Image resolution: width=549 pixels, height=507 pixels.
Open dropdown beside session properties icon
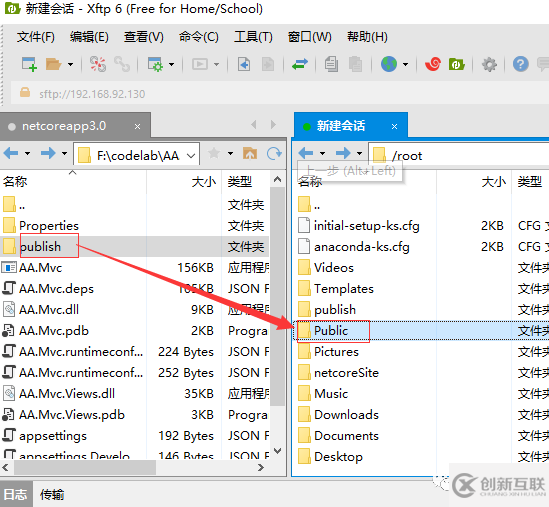click(x=172, y=64)
